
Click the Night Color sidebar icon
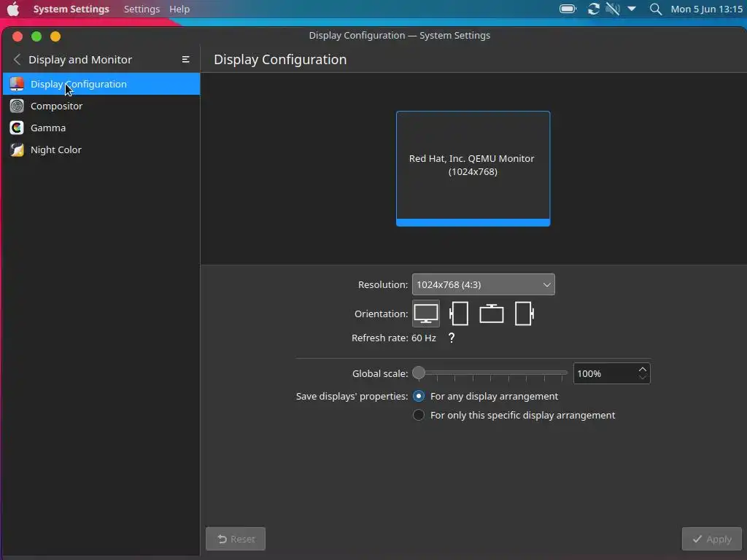click(x=17, y=149)
